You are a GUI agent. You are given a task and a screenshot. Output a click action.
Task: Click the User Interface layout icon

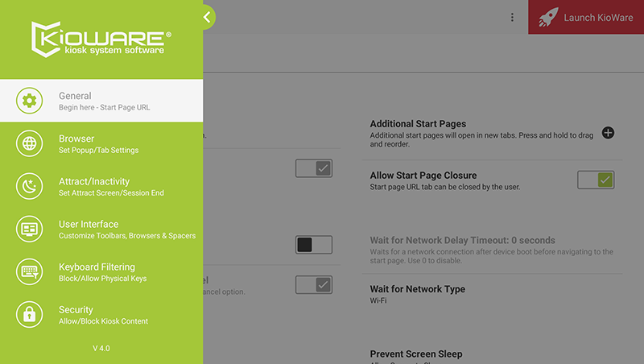tap(29, 229)
